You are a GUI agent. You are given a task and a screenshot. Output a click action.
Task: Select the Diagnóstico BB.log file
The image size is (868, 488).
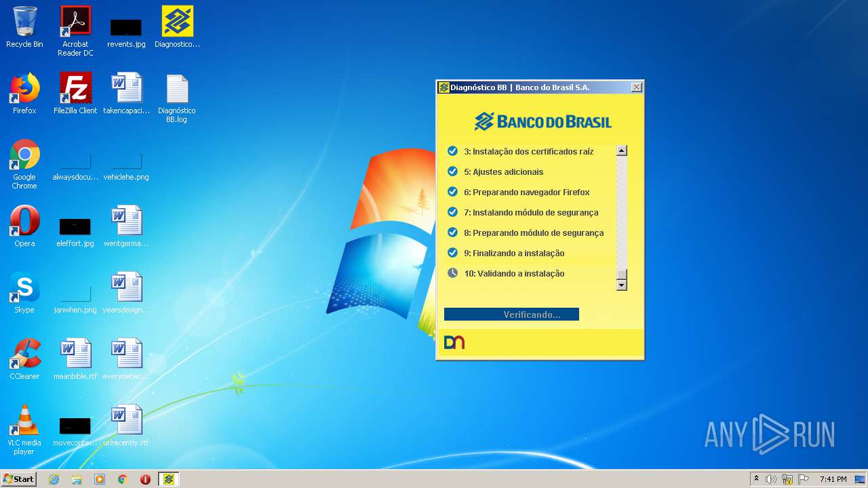[177, 98]
